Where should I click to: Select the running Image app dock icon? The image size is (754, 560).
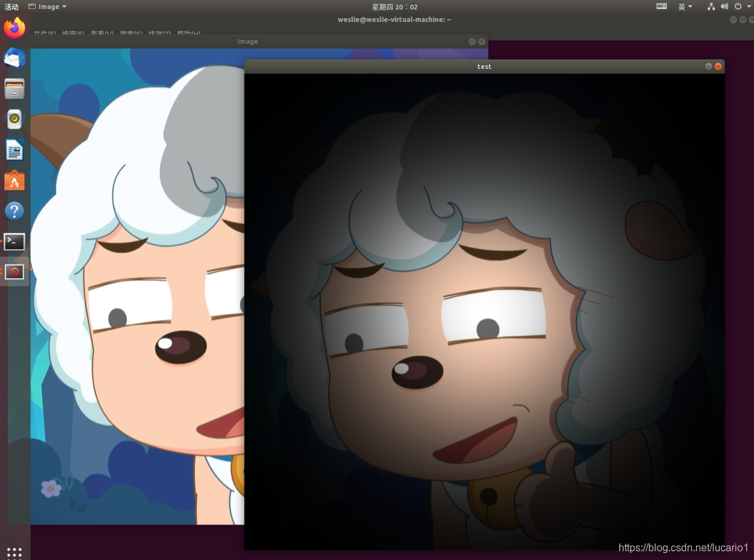[x=14, y=272]
